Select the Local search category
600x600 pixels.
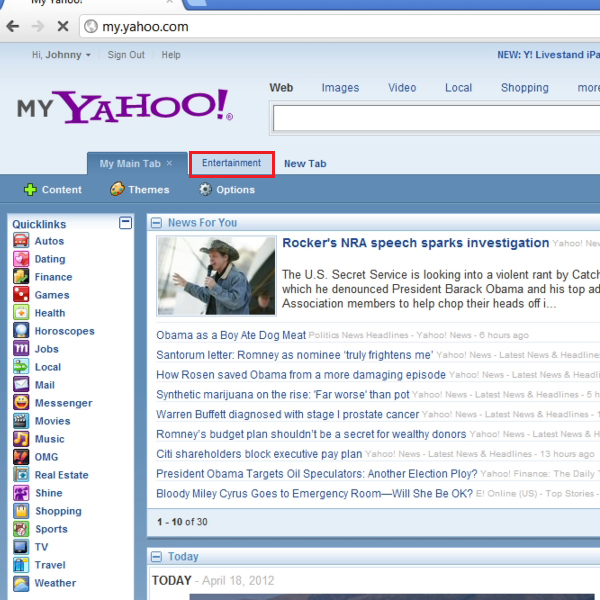pos(458,88)
